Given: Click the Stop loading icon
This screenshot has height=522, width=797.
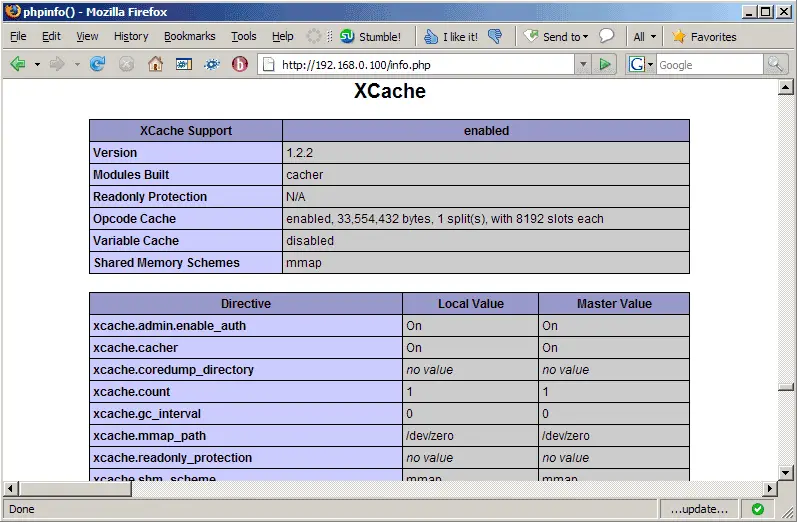Looking at the screenshot, I should click(x=126, y=64).
